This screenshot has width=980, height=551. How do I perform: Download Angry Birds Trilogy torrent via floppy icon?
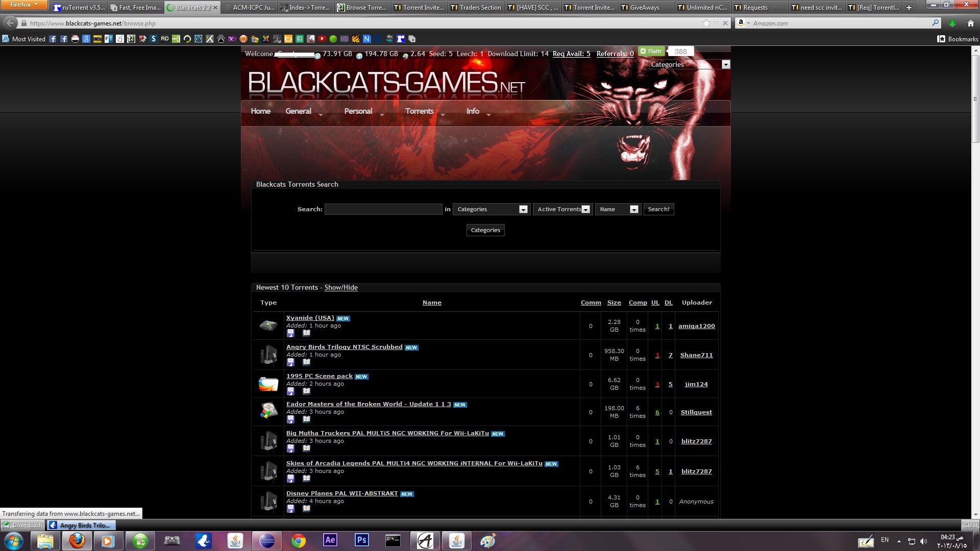pos(290,362)
